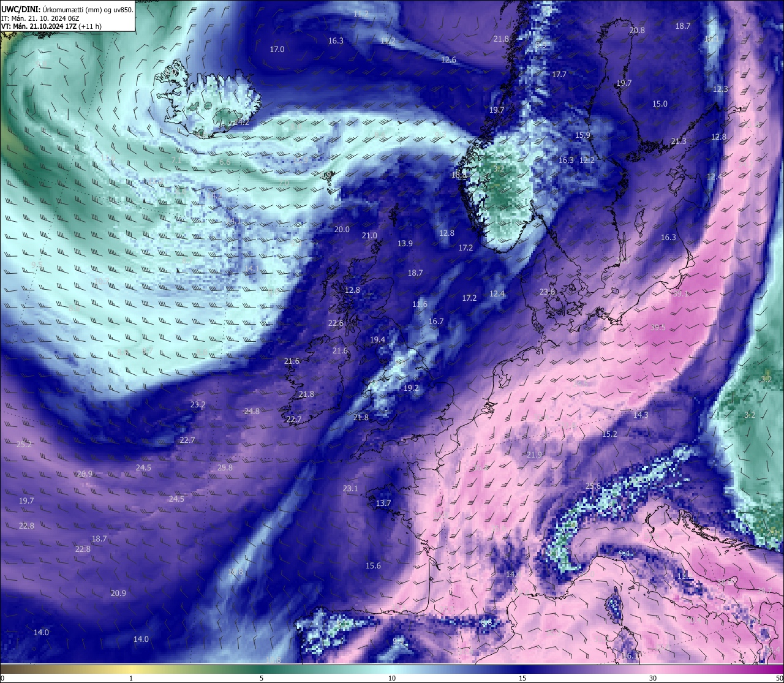The width and height of the screenshot is (784, 683).
Task: Click the 19.2 value over England
Action: [x=411, y=388]
